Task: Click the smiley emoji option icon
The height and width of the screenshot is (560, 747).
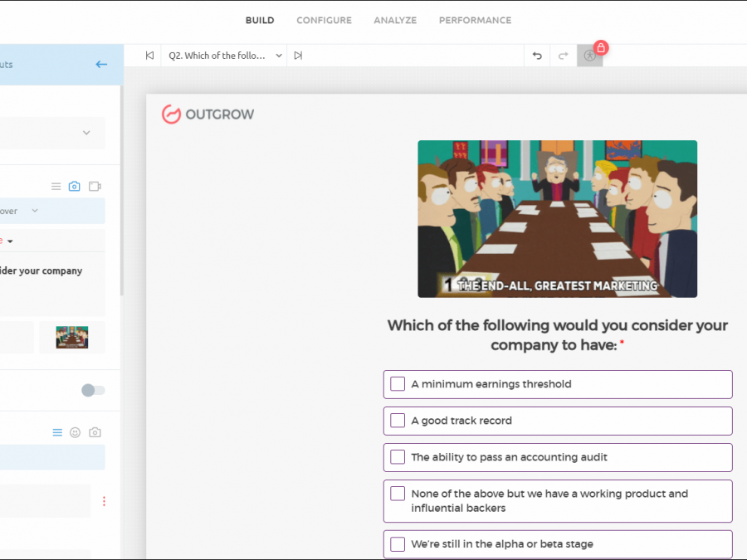Action: point(76,432)
